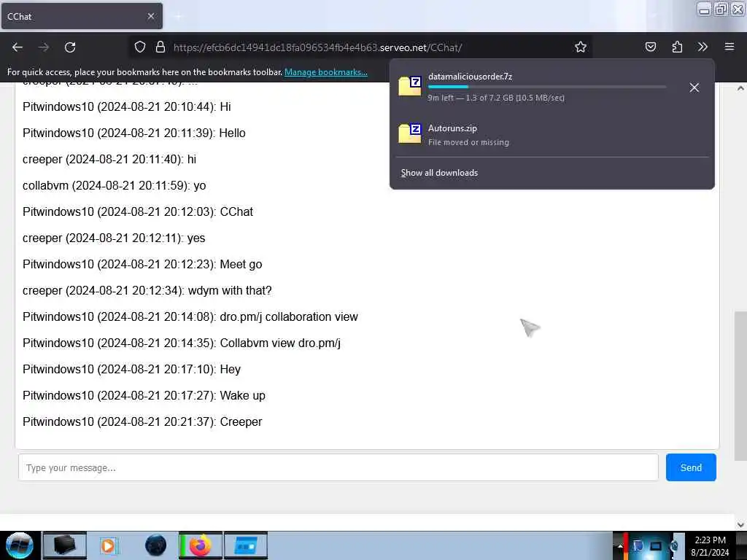747x560 pixels.
Task: Click the 20:10:44 message 'Hi'
Action: coord(127,107)
